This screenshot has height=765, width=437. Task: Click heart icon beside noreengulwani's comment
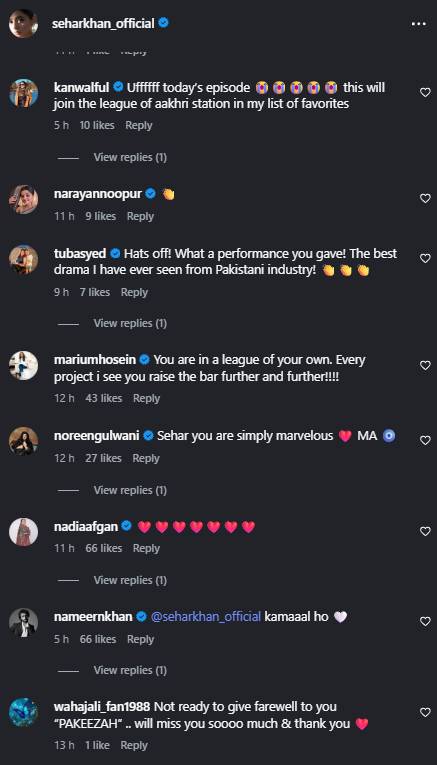[425, 440]
